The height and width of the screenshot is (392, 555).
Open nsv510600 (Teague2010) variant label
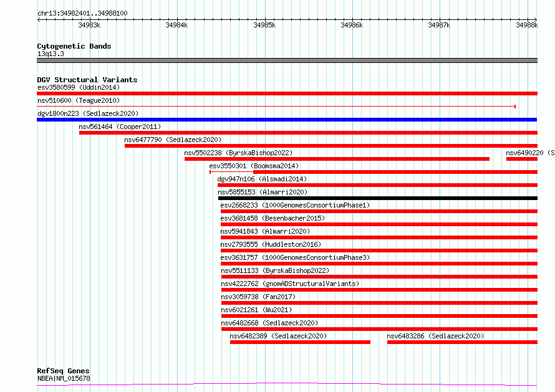pyautogui.click(x=79, y=100)
